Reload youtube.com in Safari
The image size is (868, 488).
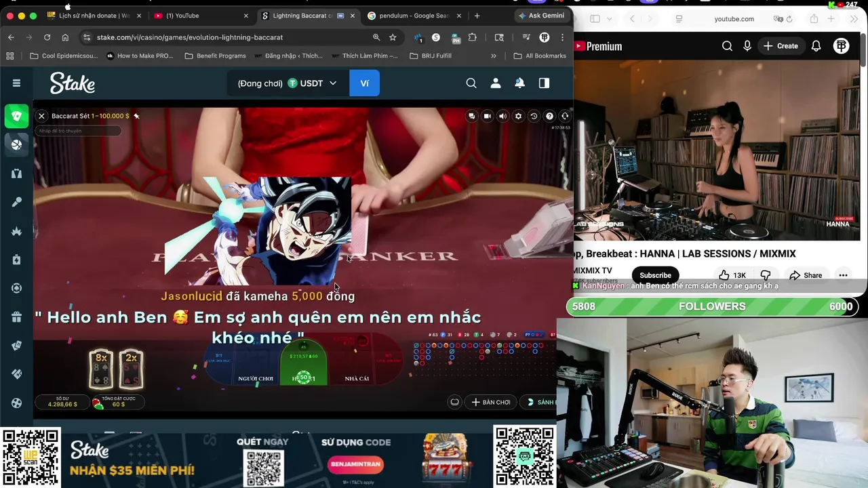point(789,19)
